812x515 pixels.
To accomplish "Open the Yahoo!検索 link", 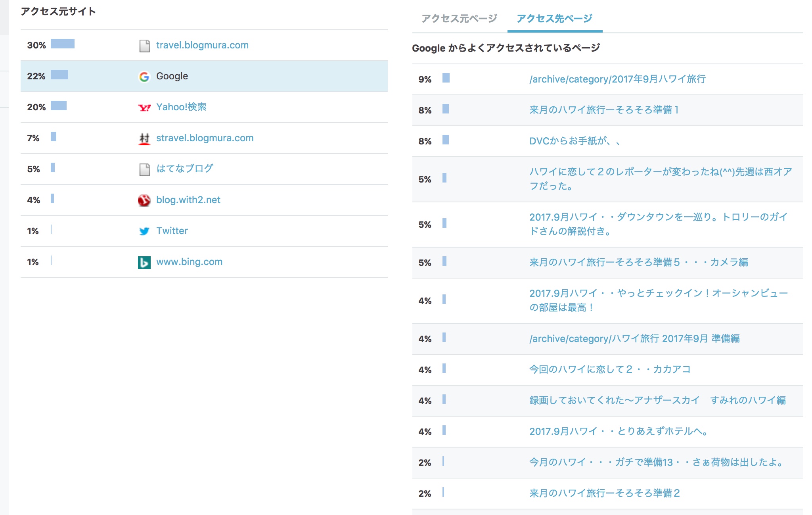I will tap(181, 107).
